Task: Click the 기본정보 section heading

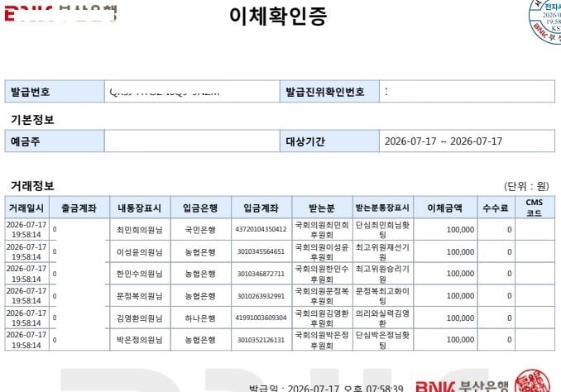Action: click(x=32, y=119)
